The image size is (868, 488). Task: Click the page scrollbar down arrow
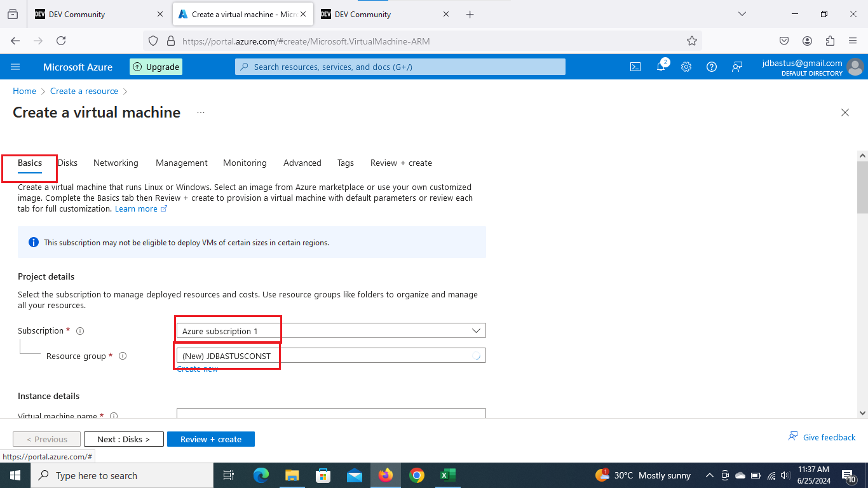pos(862,413)
